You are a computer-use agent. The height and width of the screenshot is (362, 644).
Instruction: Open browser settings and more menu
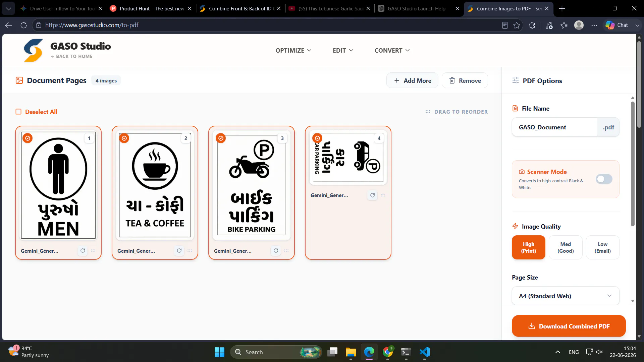click(594, 25)
